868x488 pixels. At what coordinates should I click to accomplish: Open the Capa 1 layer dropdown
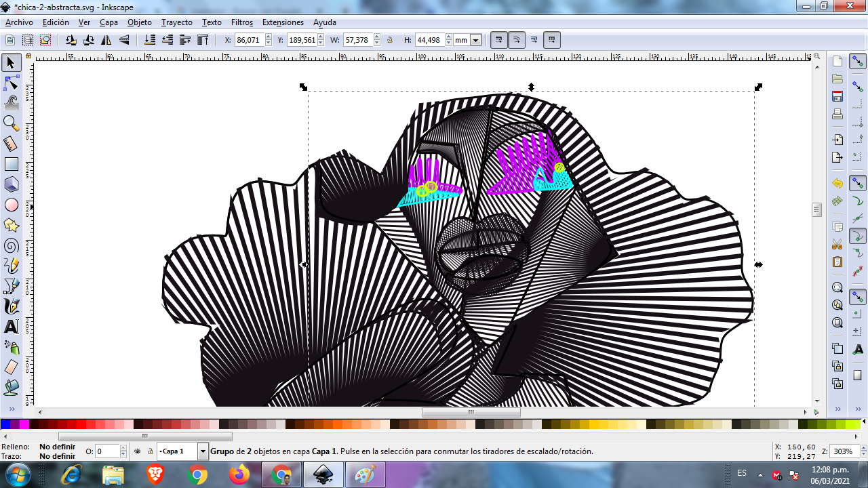pos(203,451)
